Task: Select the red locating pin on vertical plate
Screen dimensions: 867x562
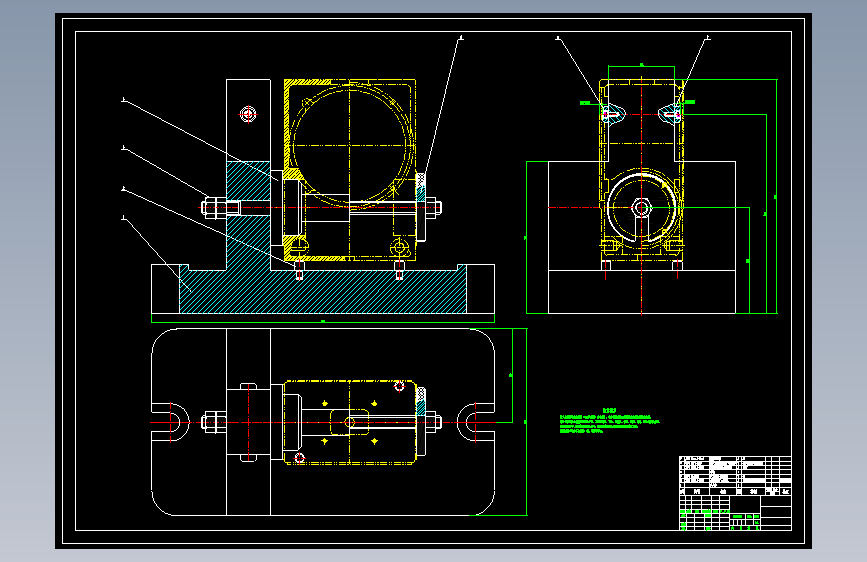Action: [248, 115]
